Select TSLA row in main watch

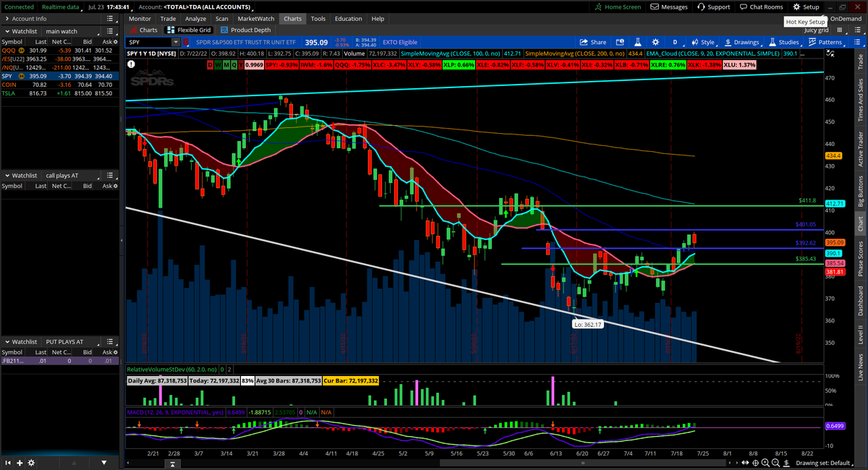click(x=61, y=93)
